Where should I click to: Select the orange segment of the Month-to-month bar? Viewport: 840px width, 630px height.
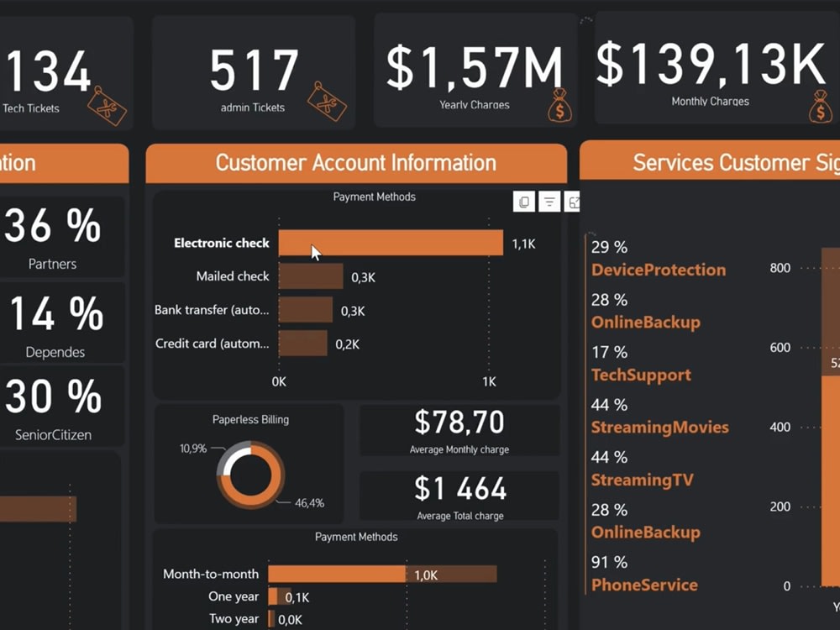tap(337, 574)
